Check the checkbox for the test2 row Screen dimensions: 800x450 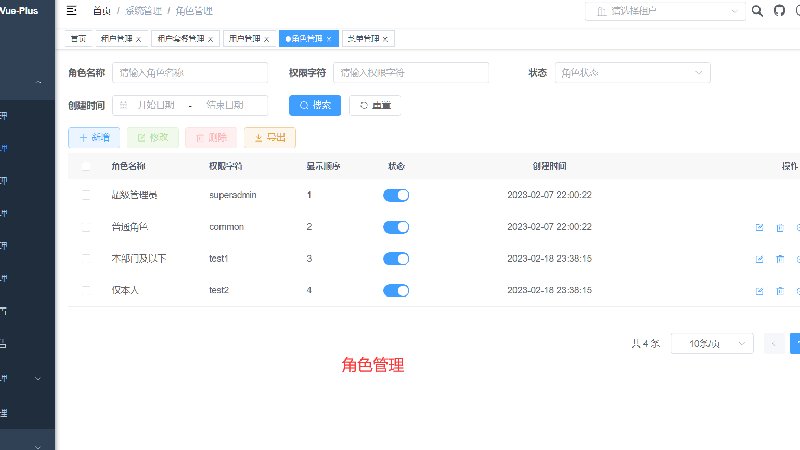(86, 290)
